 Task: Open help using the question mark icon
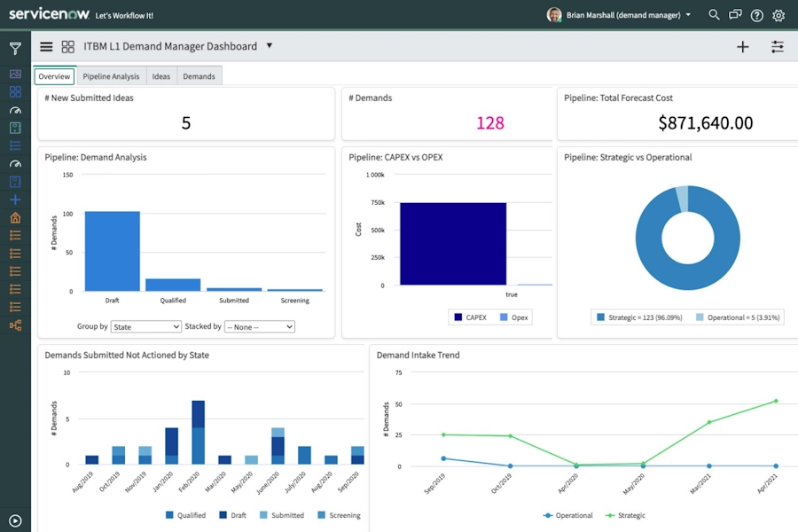click(756, 15)
